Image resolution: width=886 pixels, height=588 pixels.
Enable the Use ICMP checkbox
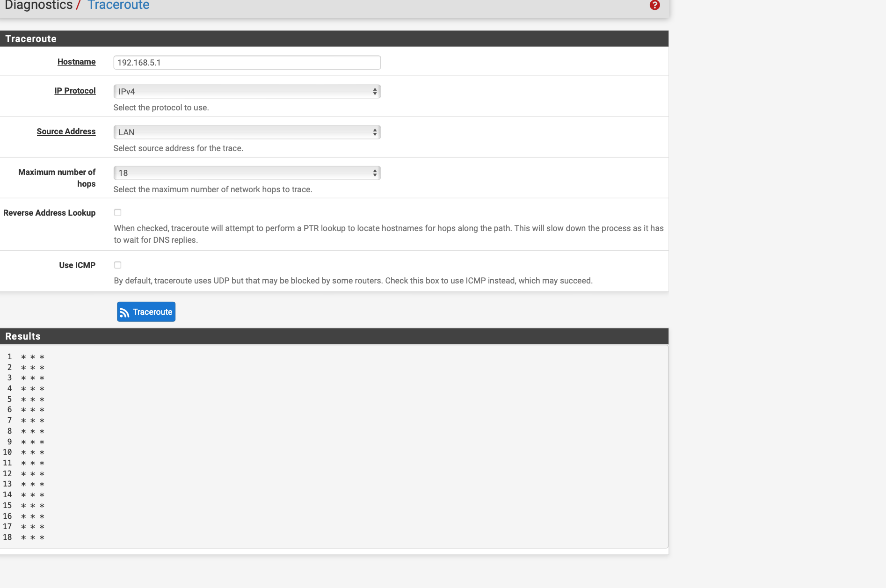118,265
